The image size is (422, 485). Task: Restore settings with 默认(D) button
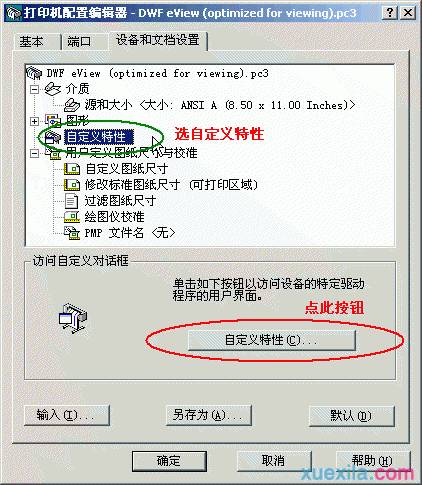pos(352,416)
